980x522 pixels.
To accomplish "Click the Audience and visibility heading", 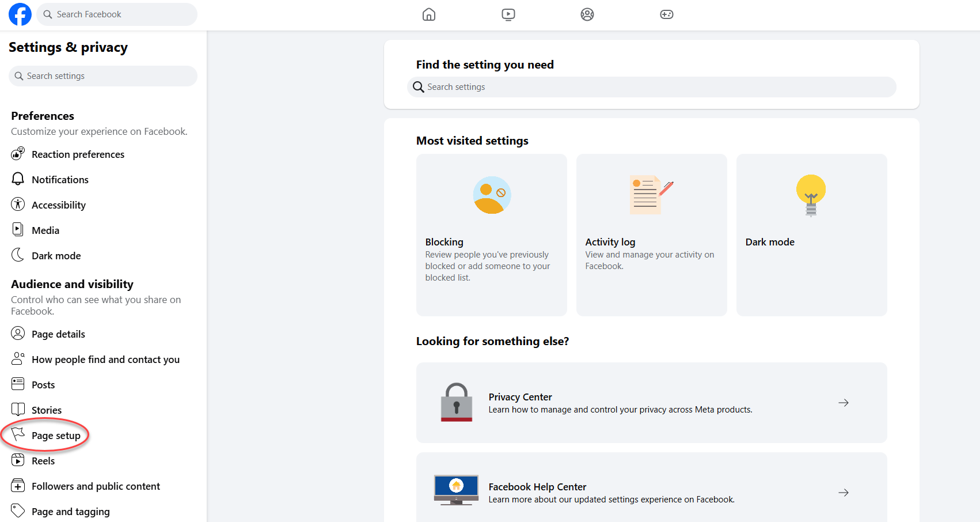I will pos(72,284).
